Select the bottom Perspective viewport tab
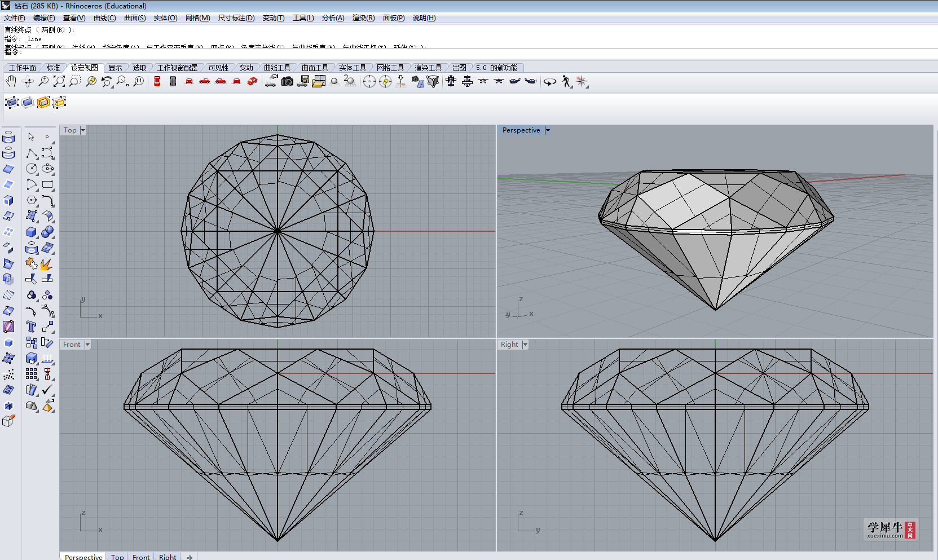The height and width of the screenshot is (560, 938). (83, 557)
